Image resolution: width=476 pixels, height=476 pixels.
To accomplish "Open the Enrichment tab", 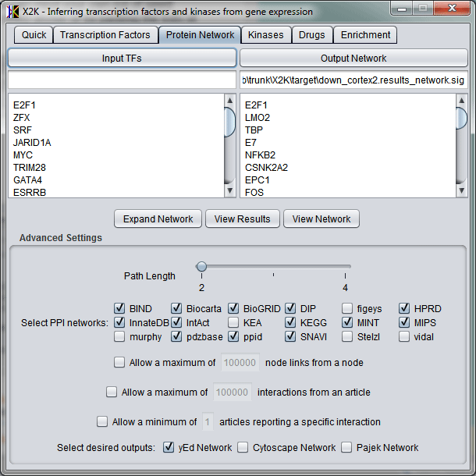I will click(x=365, y=35).
